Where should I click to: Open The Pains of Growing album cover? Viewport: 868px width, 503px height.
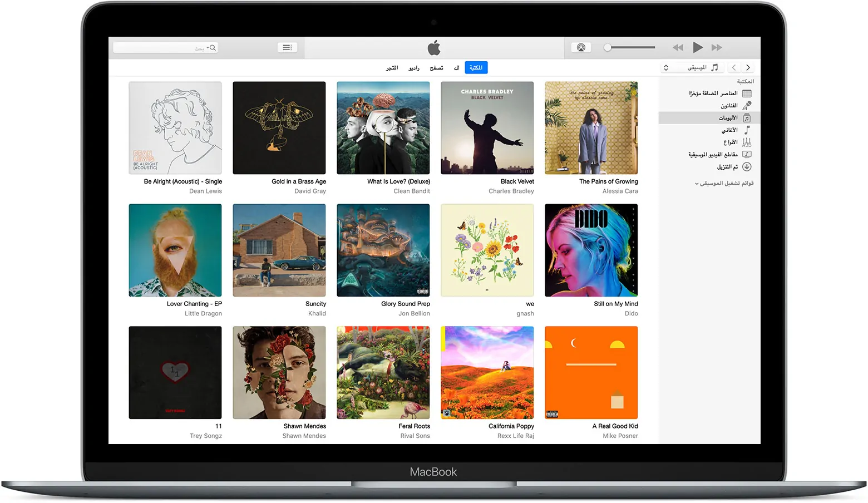(591, 128)
